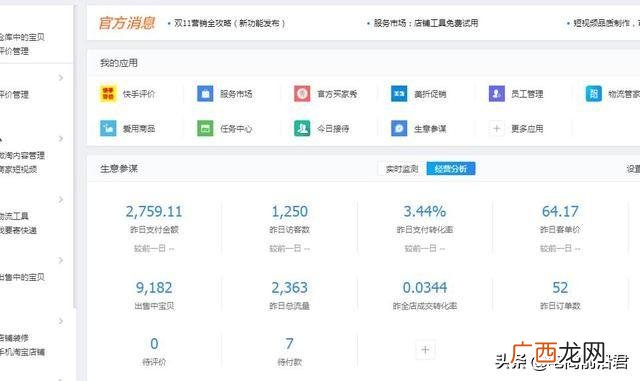Viewport: 640px width, 381px height.
Task: Click the 64.17 昨日客单价 value
Action: pos(560,212)
